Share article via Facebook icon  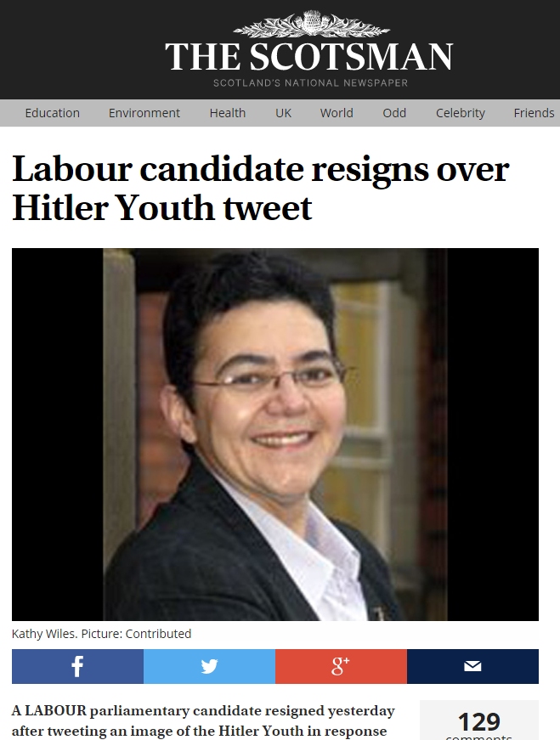[x=77, y=666]
